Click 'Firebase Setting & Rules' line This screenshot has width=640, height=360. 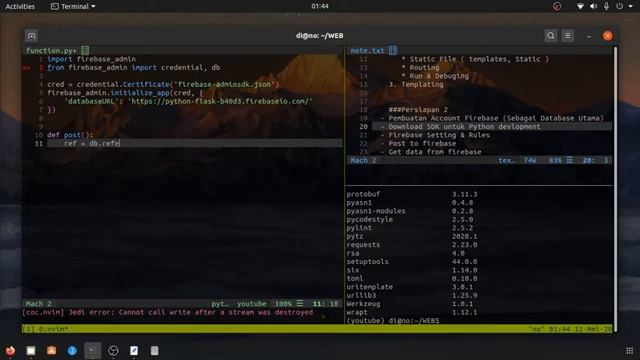click(x=435, y=135)
